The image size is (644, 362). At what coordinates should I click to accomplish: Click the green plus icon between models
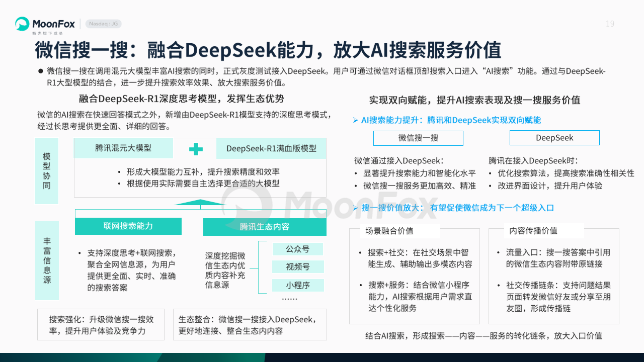tap(196, 149)
